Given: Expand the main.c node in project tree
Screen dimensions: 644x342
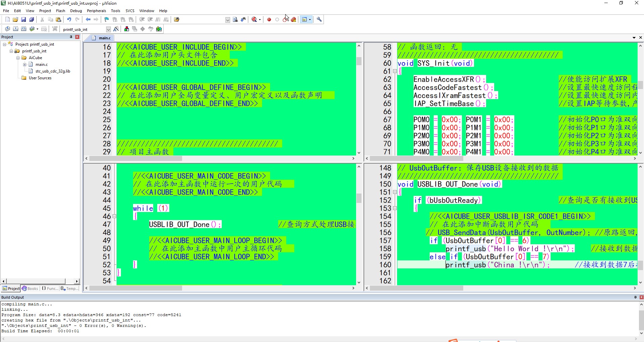Looking at the screenshot, I should coord(25,65).
